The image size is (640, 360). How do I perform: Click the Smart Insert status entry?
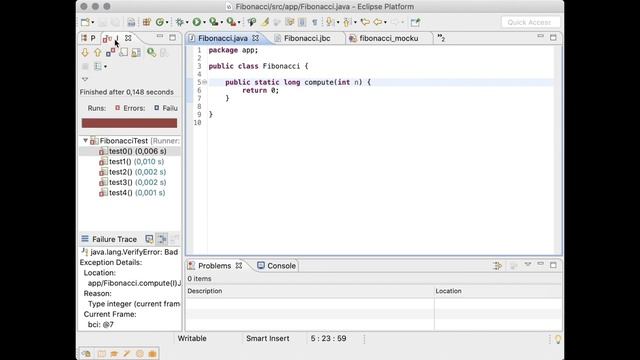(x=268, y=338)
